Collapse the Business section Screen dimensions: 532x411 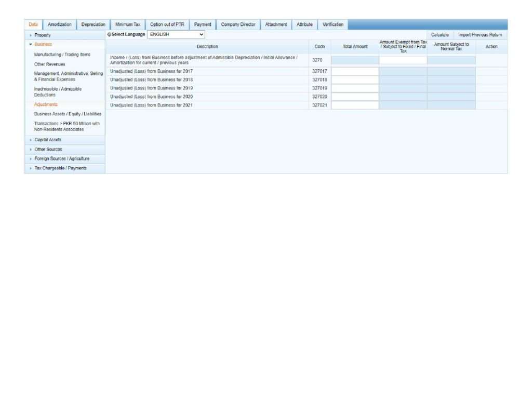click(x=43, y=44)
